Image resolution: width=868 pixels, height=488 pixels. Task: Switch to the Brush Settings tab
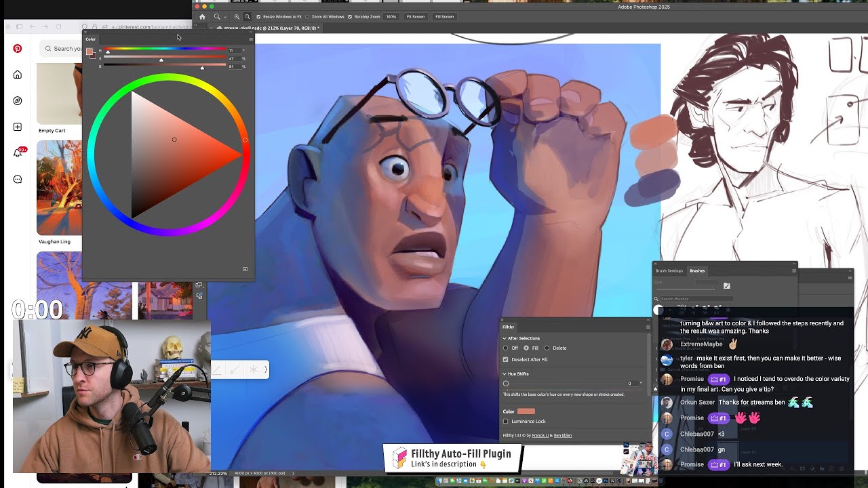click(x=669, y=270)
